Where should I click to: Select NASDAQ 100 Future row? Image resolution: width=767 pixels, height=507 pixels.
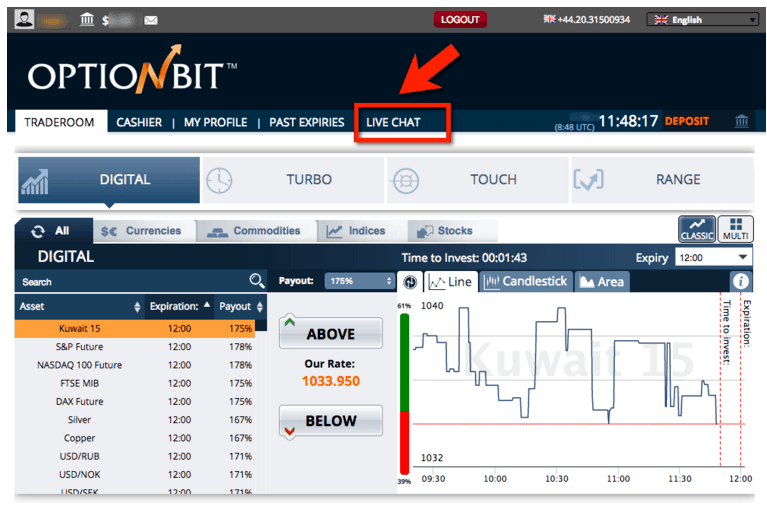point(135,365)
